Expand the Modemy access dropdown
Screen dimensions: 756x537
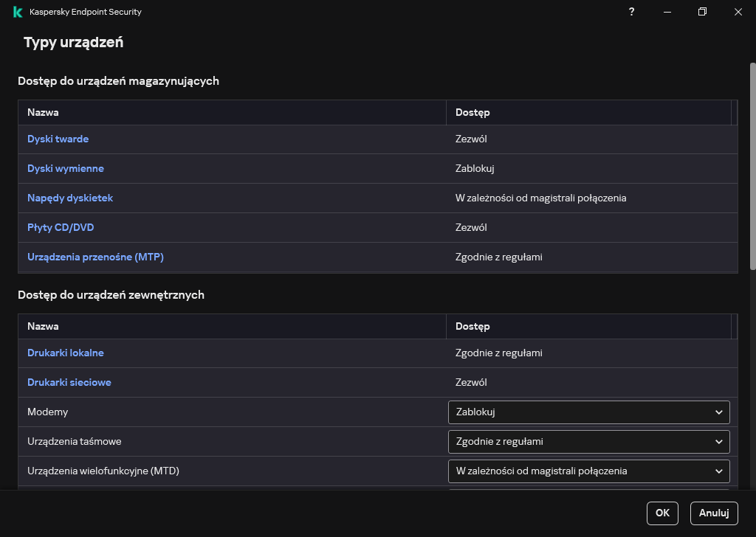tap(588, 412)
